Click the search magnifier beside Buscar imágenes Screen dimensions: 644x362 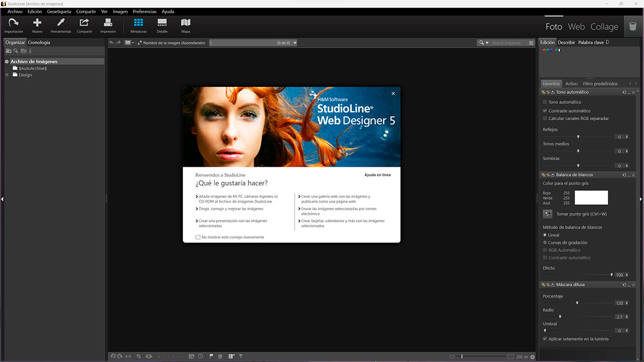coord(482,43)
